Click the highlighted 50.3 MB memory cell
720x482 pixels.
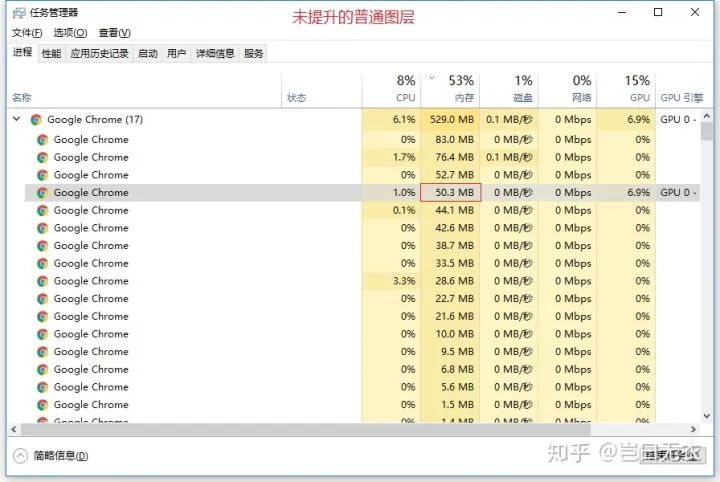pos(450,192)
